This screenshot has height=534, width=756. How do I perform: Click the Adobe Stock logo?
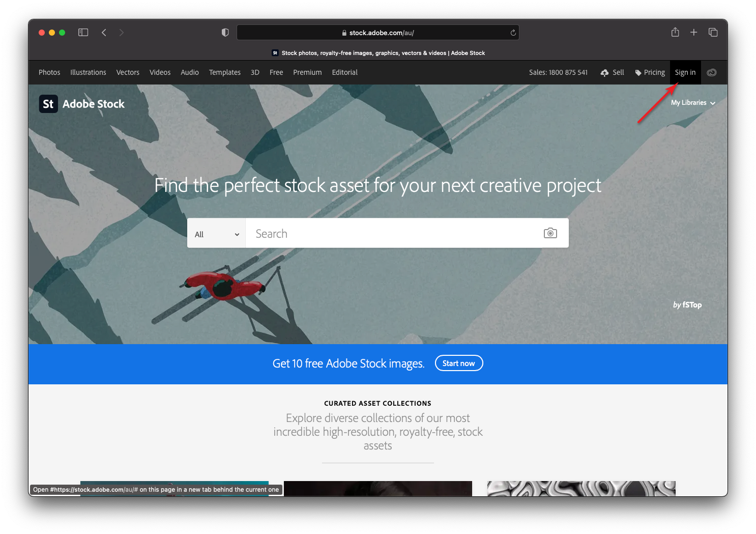[82, 104]
